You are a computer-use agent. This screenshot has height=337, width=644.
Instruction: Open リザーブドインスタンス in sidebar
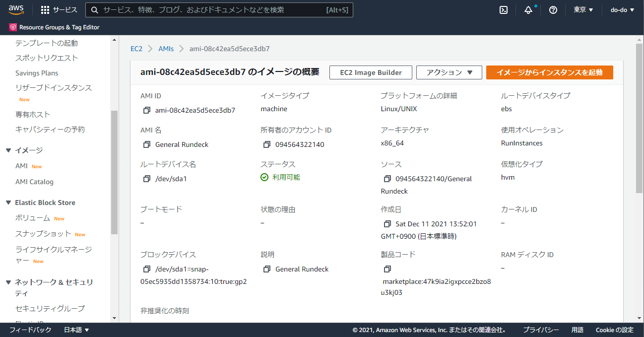54,88
